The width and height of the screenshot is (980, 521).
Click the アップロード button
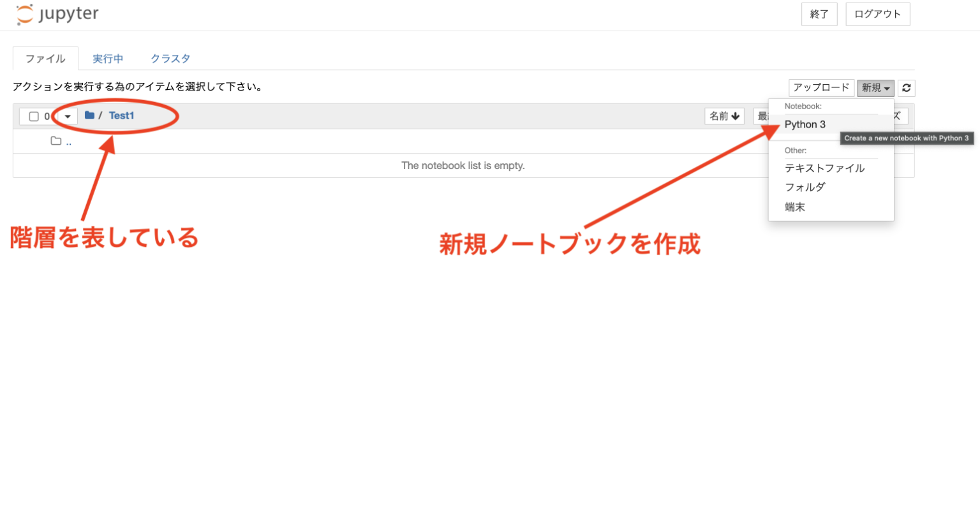tap(822, 88)
